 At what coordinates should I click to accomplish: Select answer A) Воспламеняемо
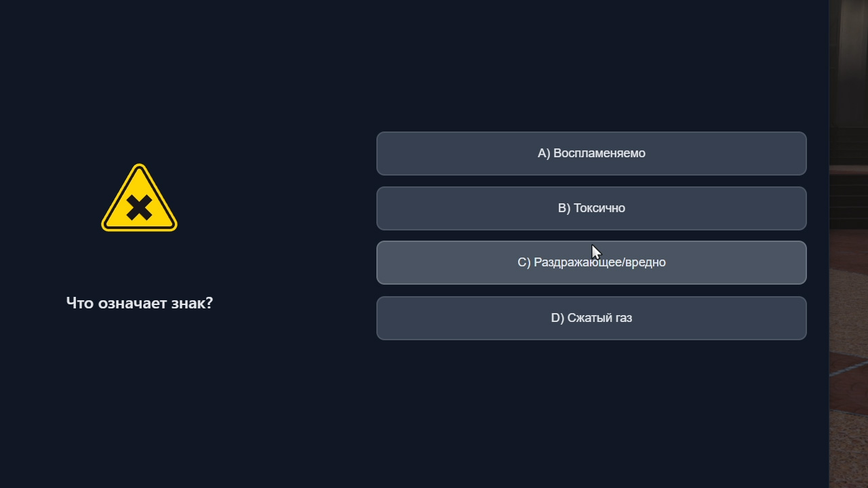pyautogui.click(x=591, y=153)
